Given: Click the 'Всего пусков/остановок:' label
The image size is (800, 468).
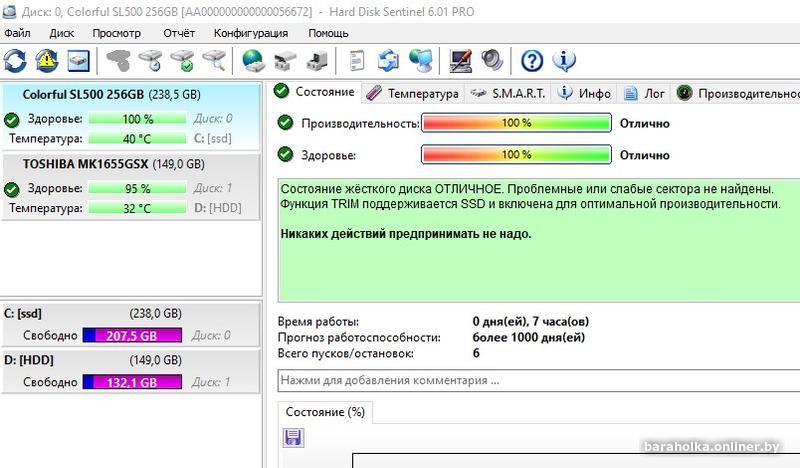Looking at the screenshot, I should tap(346, 353).
